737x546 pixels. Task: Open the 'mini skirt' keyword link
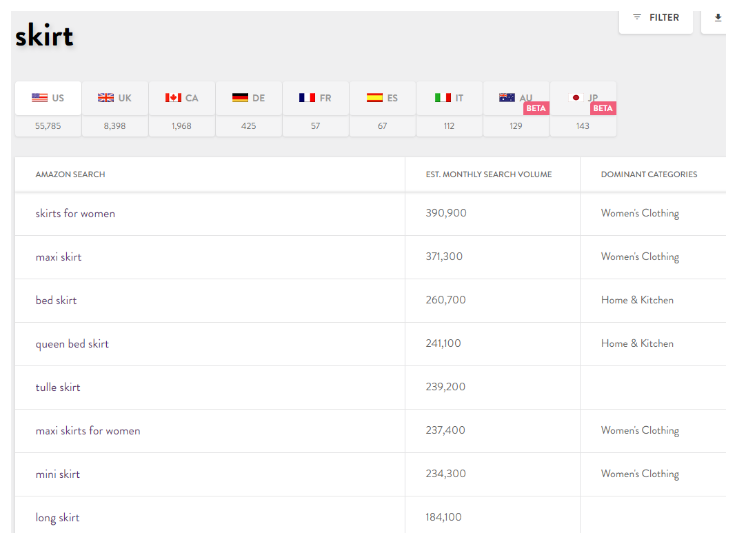57,474
